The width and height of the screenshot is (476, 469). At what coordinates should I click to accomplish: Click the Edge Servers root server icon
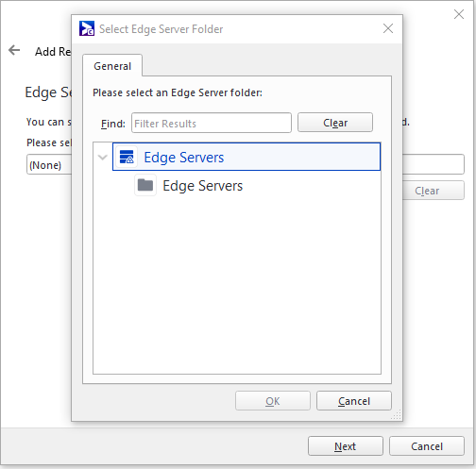click(127, 157)
